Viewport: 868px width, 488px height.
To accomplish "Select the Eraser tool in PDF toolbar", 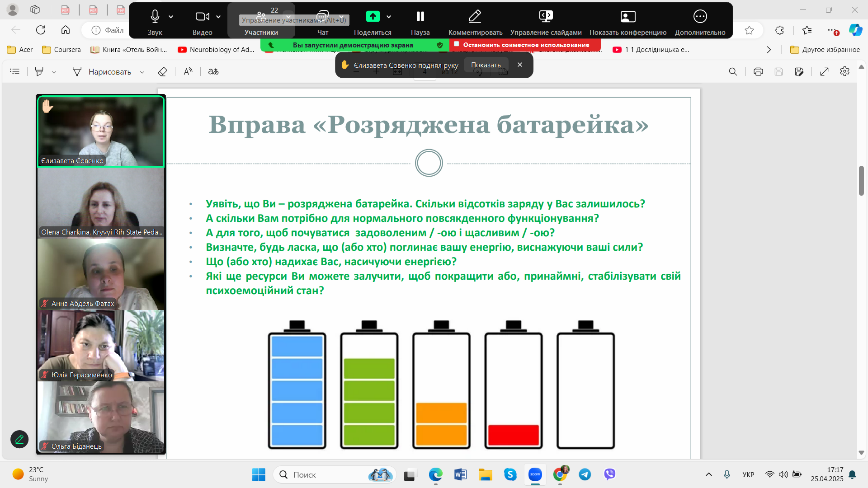I will click(x=162, y=72).
